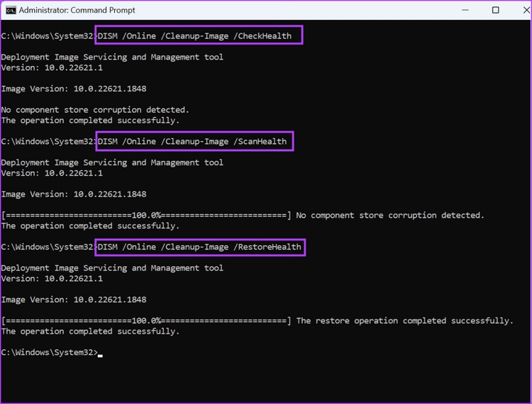Click 'Version: 10.0.22621.1' under RestoreHealth
The height and width of the screenshot is (404, 532).
click(x=52, y=279)
